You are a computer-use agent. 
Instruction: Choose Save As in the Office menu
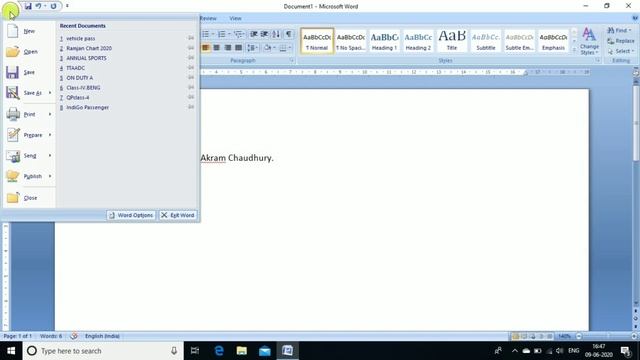(x=24, y=93)
